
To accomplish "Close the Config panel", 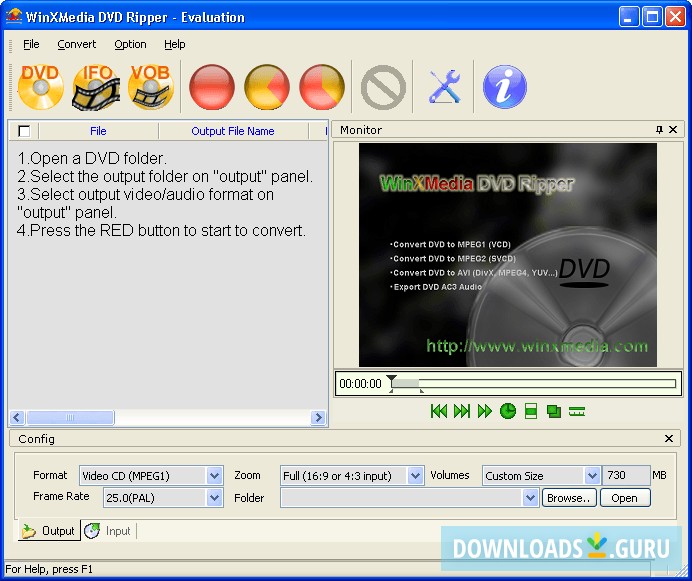I will click(x=669, y=438).
